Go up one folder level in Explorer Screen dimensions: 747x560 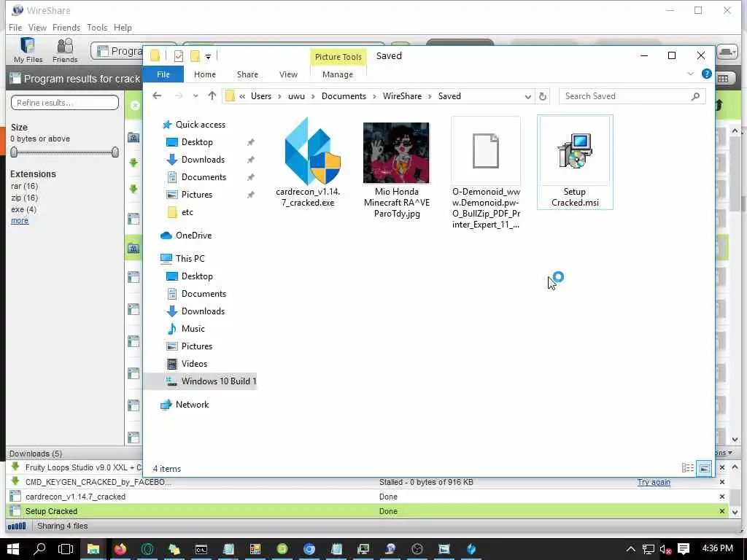click(212, 96)
